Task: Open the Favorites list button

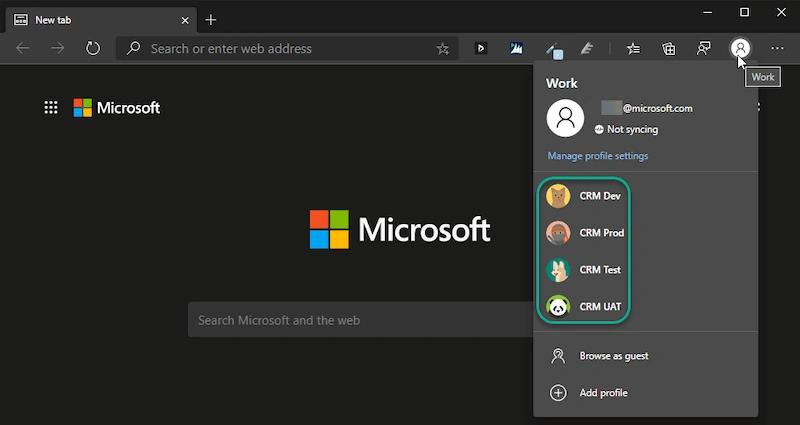Action: pyautogui.click(x=633, y=48)
